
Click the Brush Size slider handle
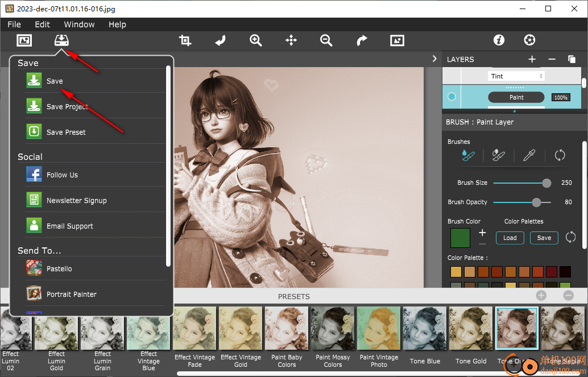point(546,183)
